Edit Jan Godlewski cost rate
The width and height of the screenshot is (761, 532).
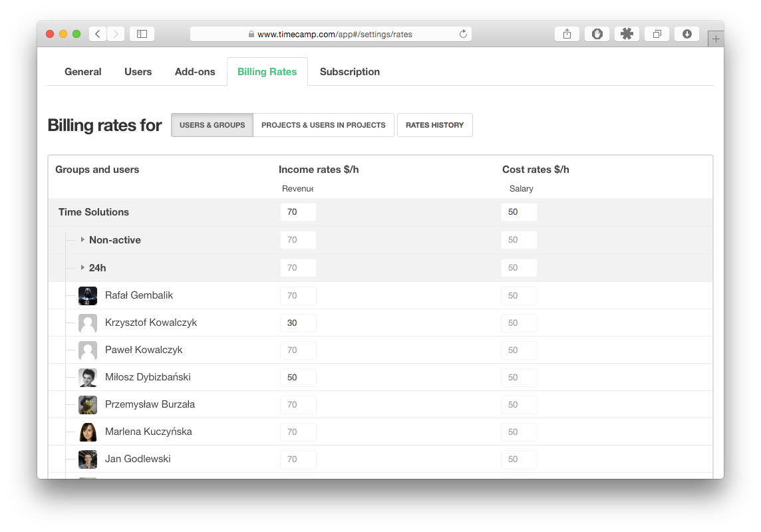coord(519,460)
